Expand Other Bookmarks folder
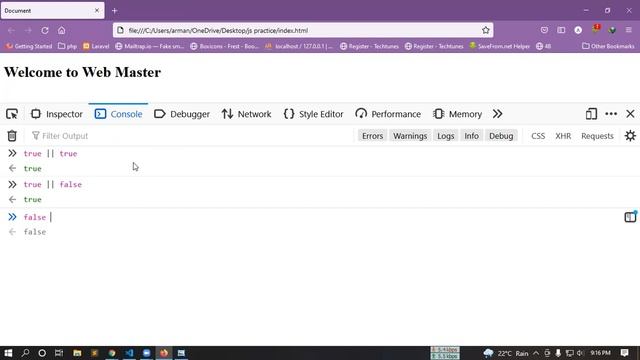640x360 pixels. click(608, 46)
